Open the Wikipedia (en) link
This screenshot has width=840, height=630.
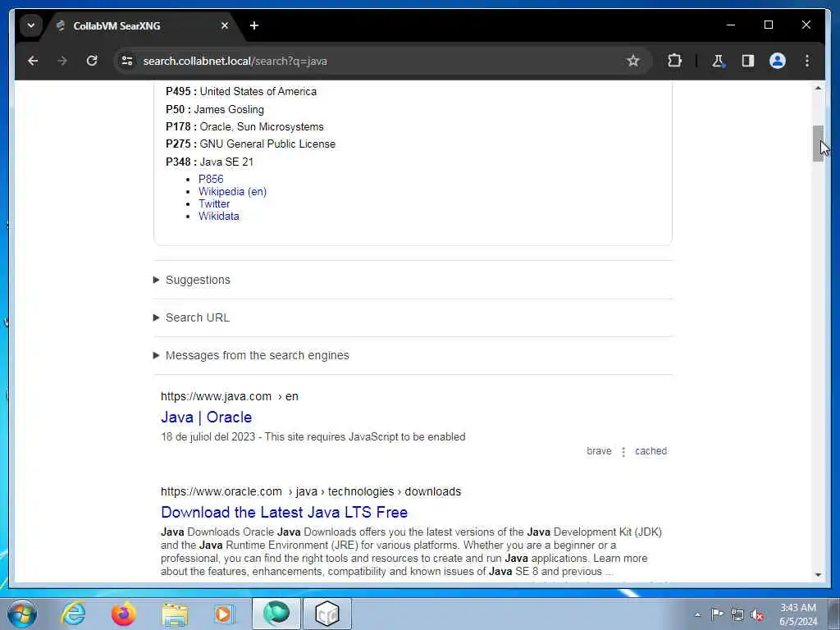232,191
